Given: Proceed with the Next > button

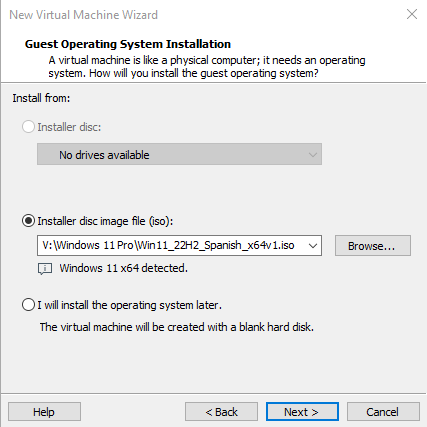Looking at the screenshot, I should (x=302, y=412).
